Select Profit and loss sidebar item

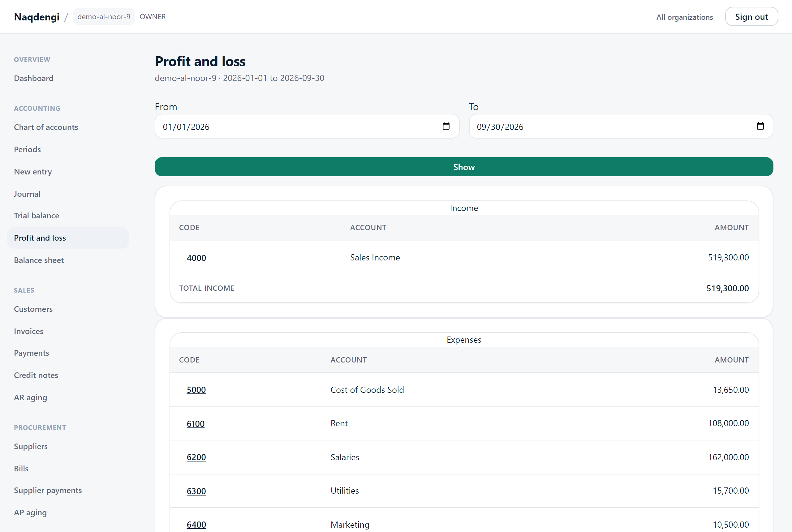68,238
